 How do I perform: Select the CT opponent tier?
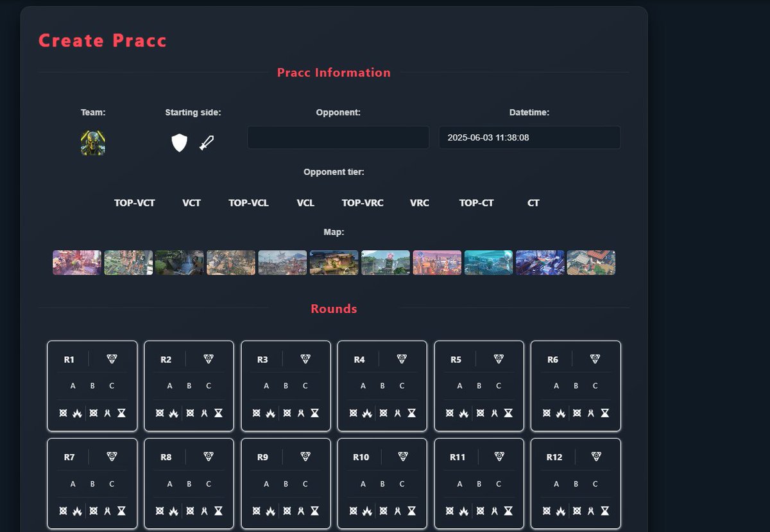click(533, 203)
